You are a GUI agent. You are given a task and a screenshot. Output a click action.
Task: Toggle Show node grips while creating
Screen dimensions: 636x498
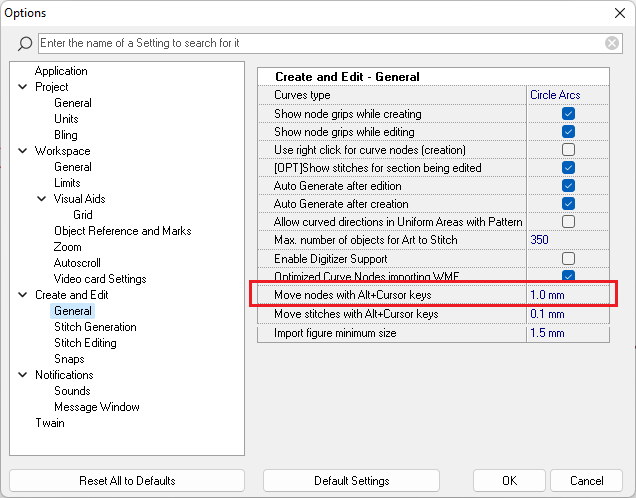coord(568,114)
